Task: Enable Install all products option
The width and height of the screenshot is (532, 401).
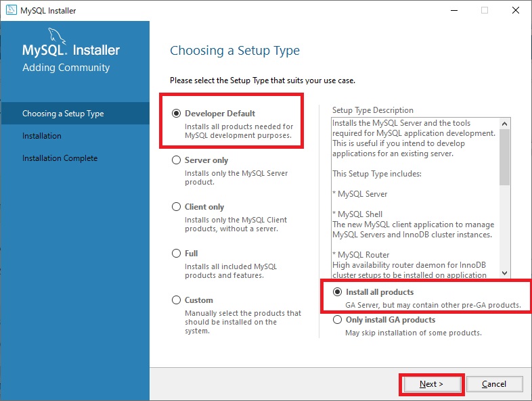Action: [x=337, y=292]
